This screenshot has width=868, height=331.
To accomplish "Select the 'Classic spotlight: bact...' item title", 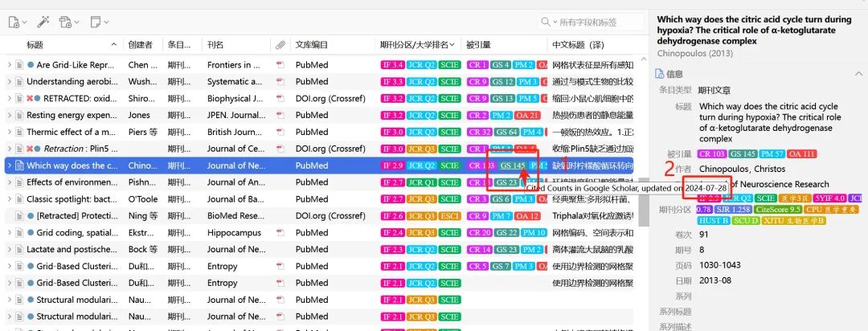I will [x=72, y=198].
